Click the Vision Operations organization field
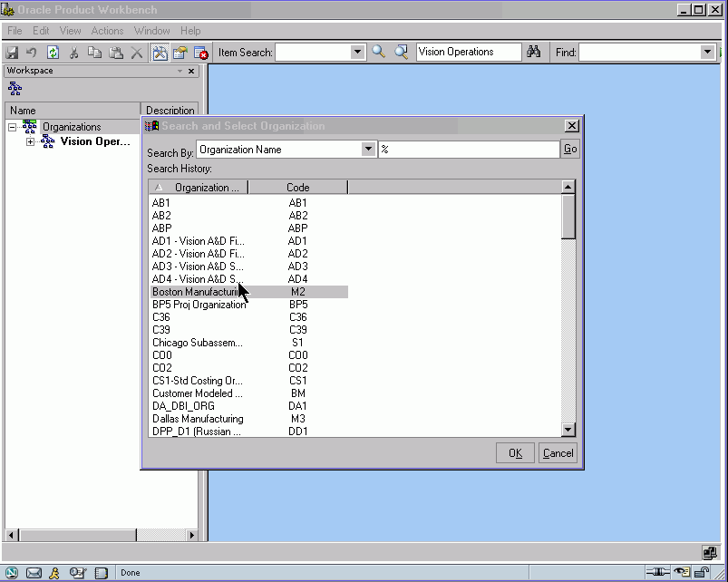The height and width of the screenshot is (582, 728). pyautogui.click(x=469, y=52)
